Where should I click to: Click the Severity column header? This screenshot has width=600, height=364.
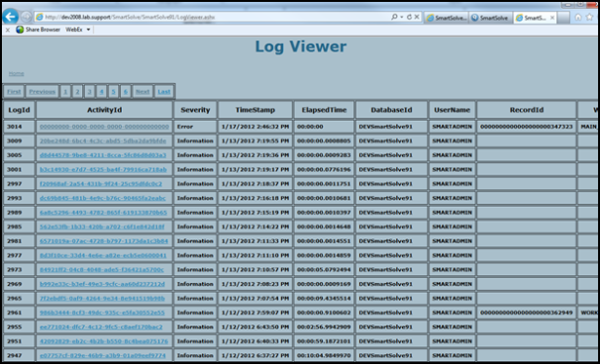[195, 110]
